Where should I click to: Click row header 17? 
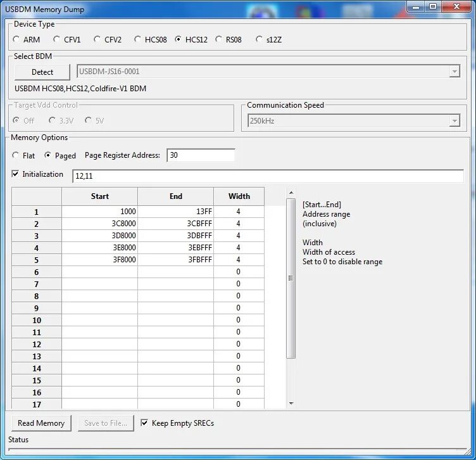coord(37,404)
